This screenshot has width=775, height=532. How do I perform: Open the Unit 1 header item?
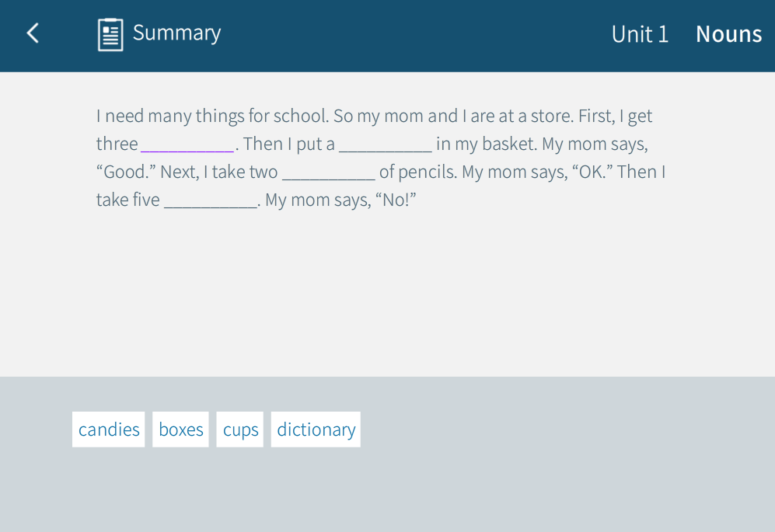[640, 34]
